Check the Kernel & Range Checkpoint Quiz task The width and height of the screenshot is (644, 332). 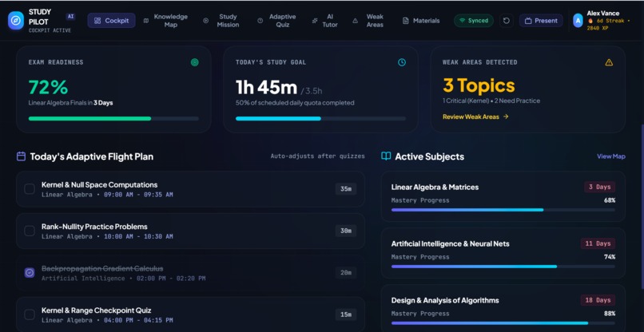pos(29,314)
